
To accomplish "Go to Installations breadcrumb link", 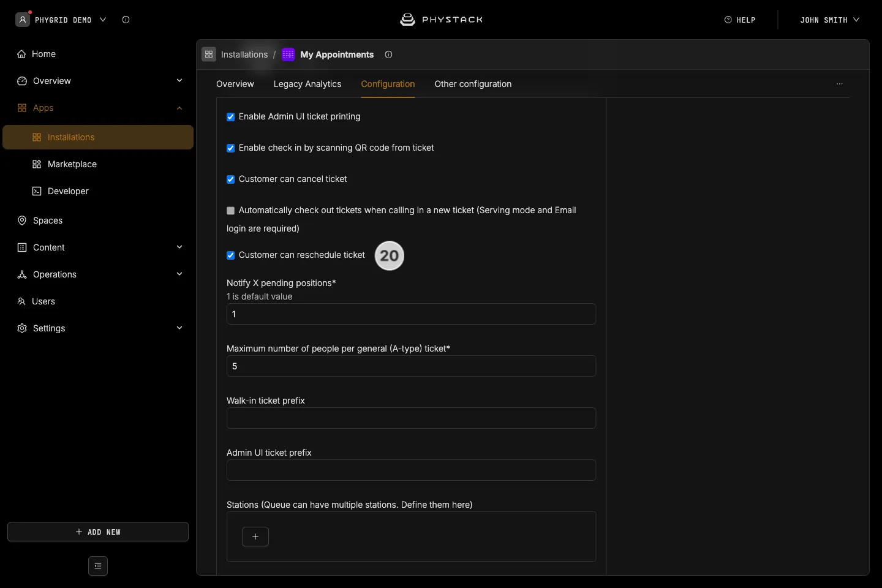I will click(x=244, y=55).
